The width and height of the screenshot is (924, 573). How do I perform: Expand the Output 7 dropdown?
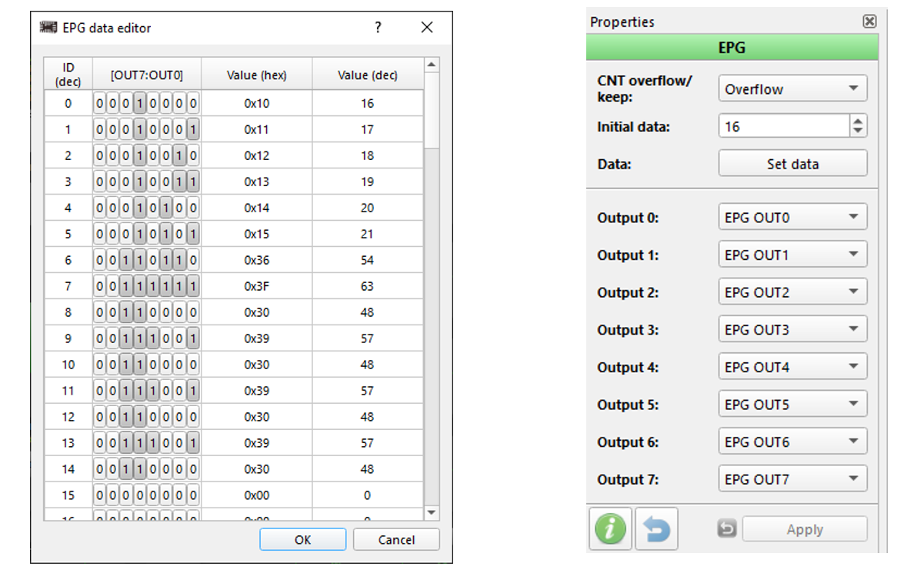[x=792, y=479]
